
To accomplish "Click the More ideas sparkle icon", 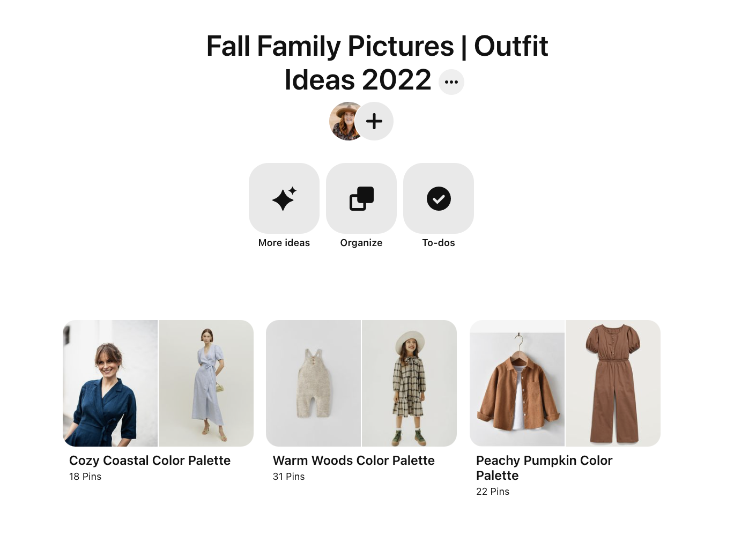I will [x=284, y=198].
